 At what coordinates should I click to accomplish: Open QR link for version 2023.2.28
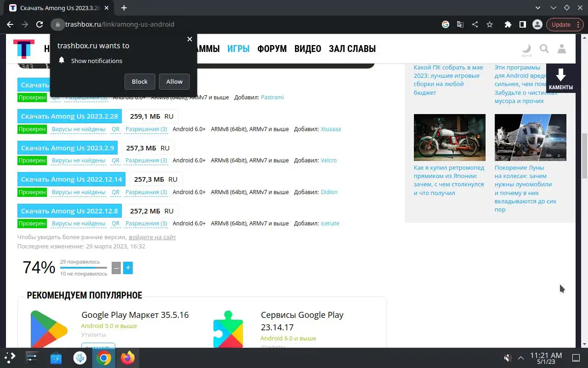tap(115, 129)
